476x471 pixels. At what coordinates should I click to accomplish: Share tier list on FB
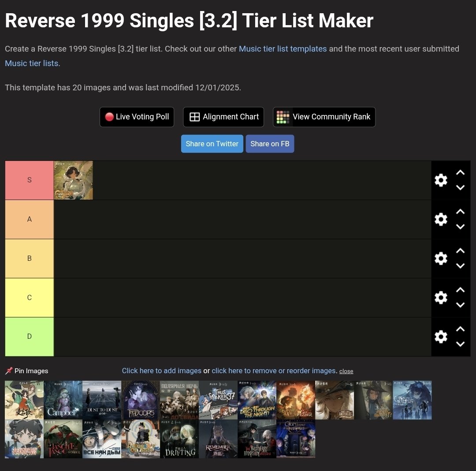click(270, 144)
